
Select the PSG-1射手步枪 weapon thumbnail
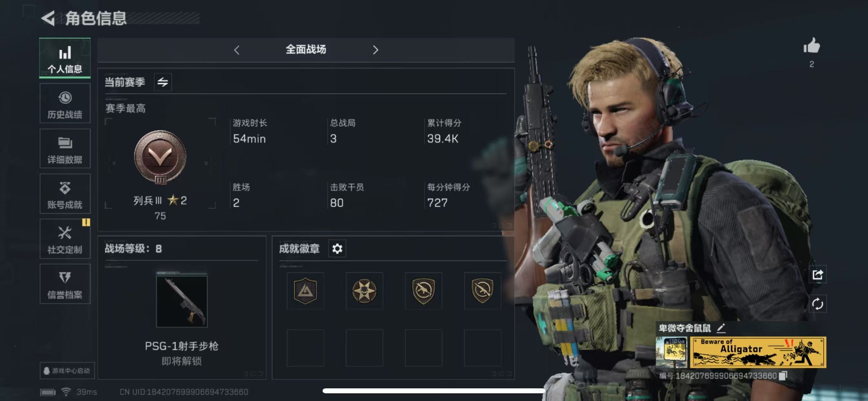click(x=182, y=301)
